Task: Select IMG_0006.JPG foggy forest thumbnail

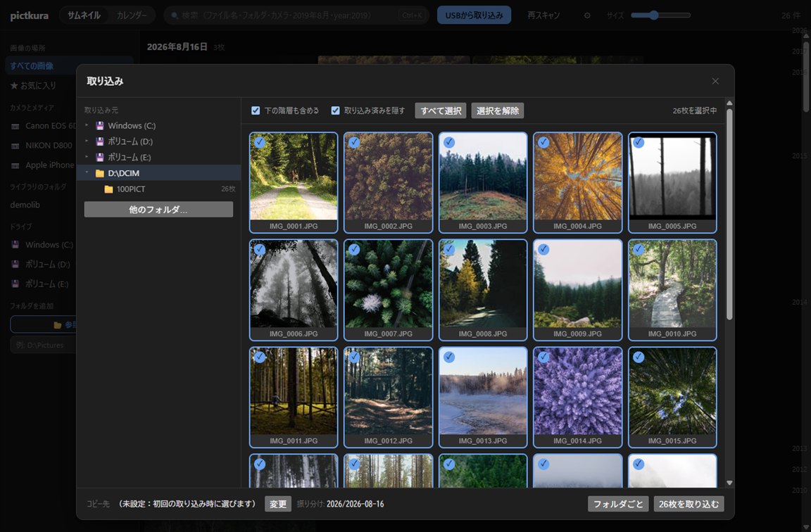Action: pyautogui.click(x=294, y=289)
